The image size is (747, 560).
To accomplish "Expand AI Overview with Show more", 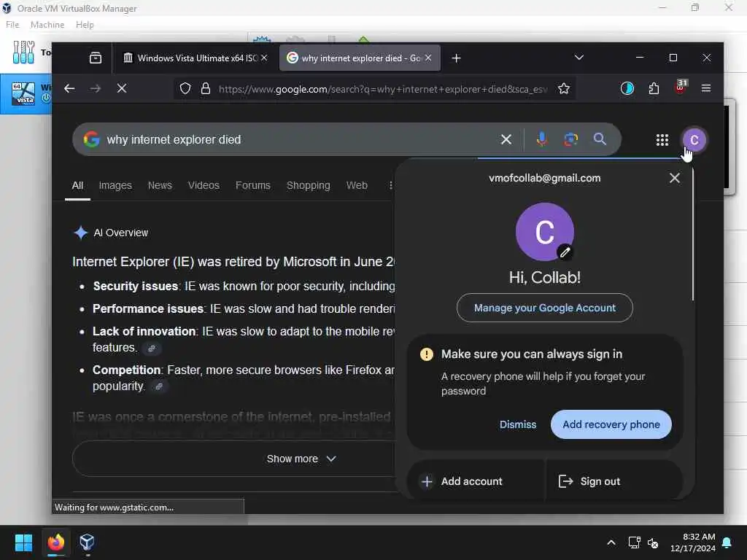I will pos(301,459).
